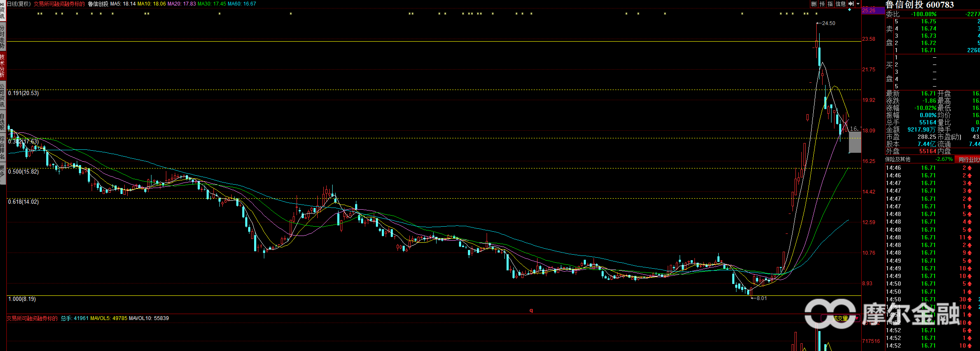
Task: Click the 委比 -100.00% value
Action: click(x=924, y=14)
